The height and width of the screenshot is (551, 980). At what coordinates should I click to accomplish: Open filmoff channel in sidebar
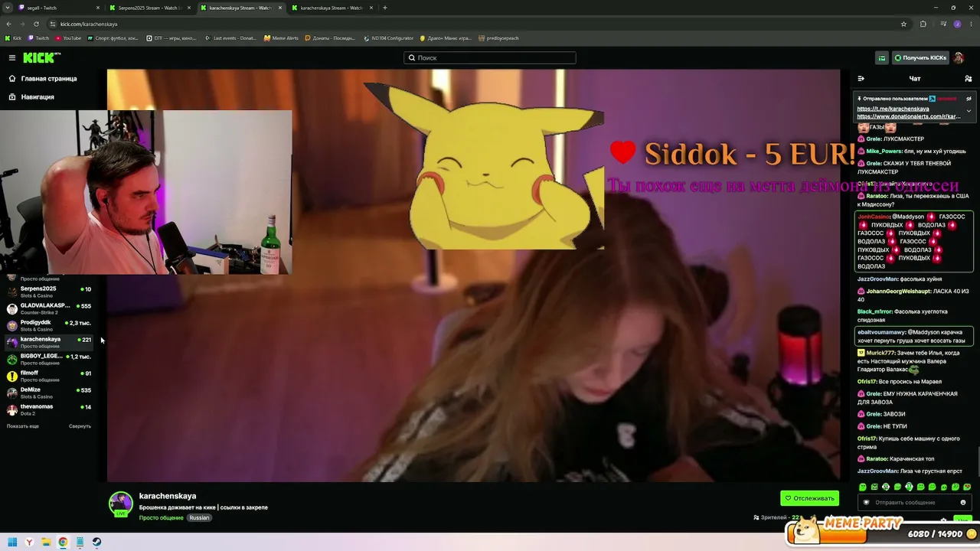point(51,376)
